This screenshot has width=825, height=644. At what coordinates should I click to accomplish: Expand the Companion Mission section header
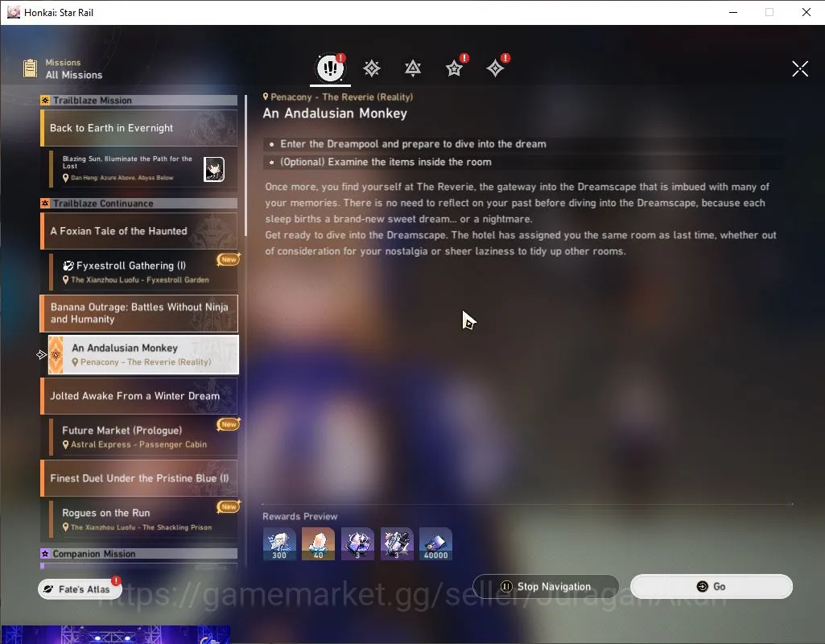pyautogui.click(x=139, y=554)
